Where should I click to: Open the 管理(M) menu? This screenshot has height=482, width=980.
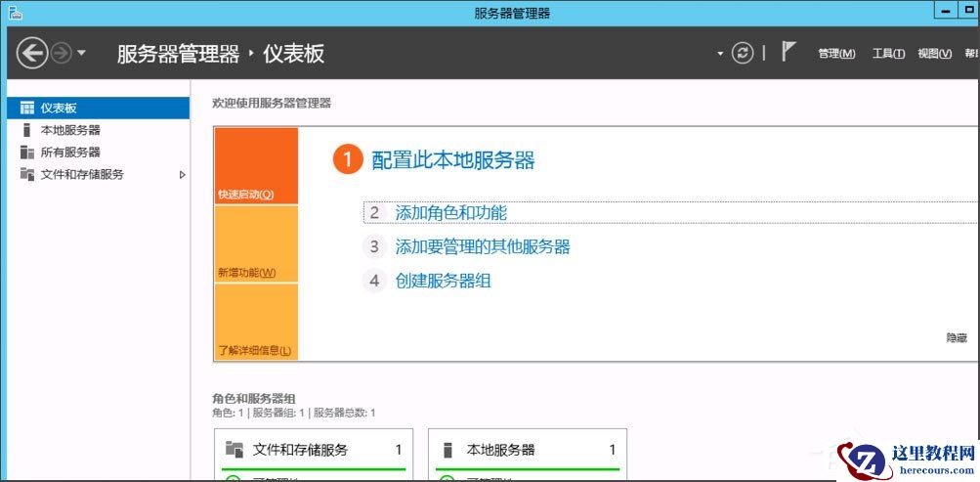837,54
